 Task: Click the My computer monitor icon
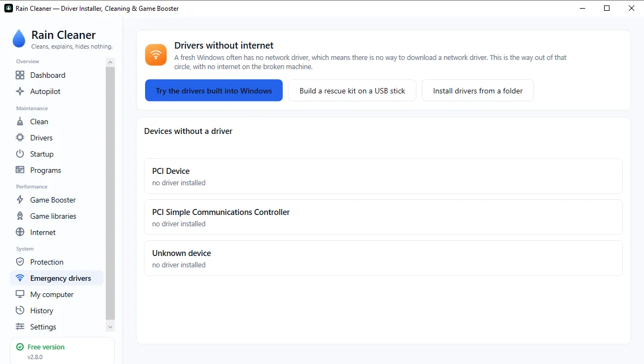click(20, 294)
